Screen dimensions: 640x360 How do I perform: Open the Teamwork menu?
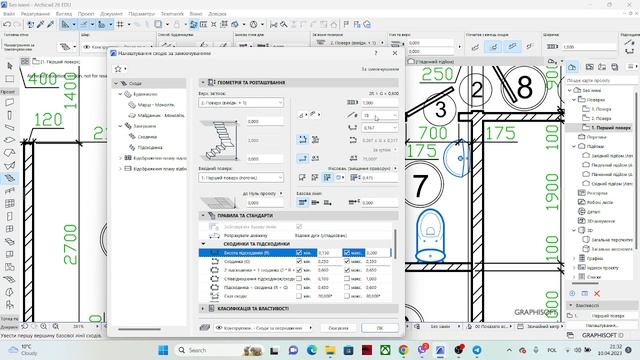pyautogui.click(x=172, y=14)
